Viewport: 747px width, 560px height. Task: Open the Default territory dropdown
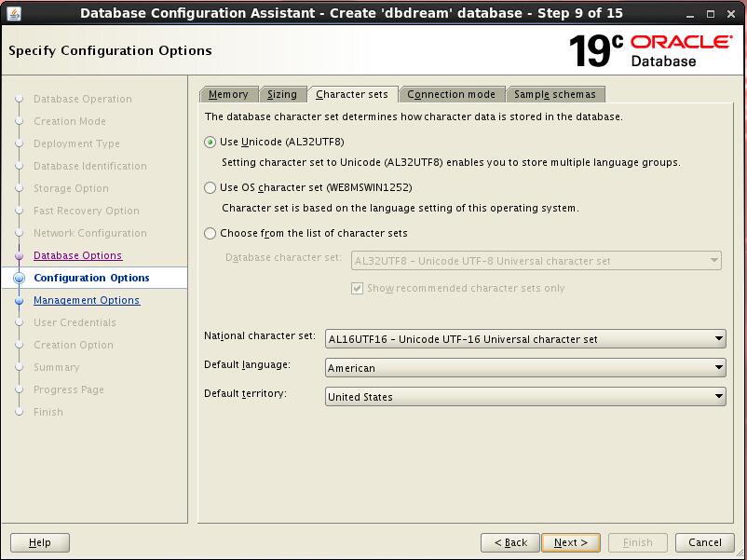(x=524, y=397)
